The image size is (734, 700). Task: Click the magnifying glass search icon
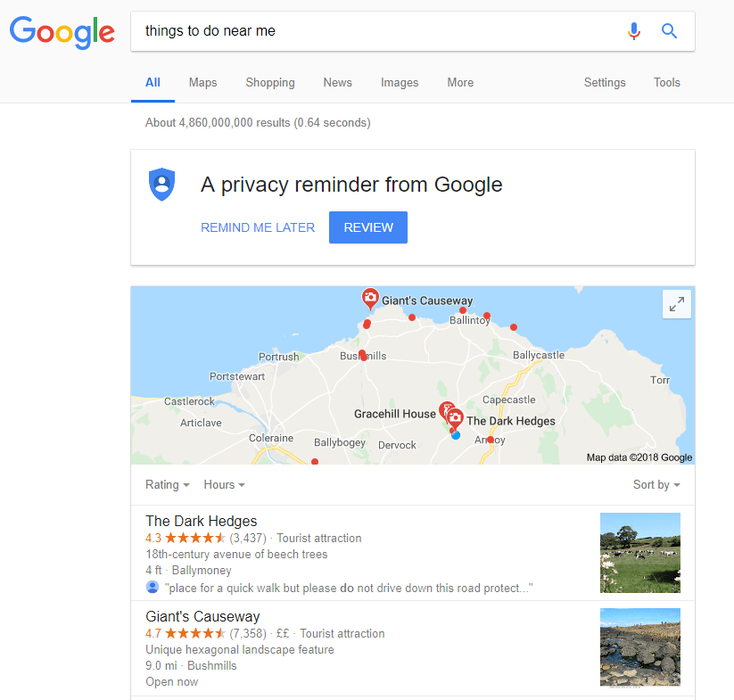(669, 30)
